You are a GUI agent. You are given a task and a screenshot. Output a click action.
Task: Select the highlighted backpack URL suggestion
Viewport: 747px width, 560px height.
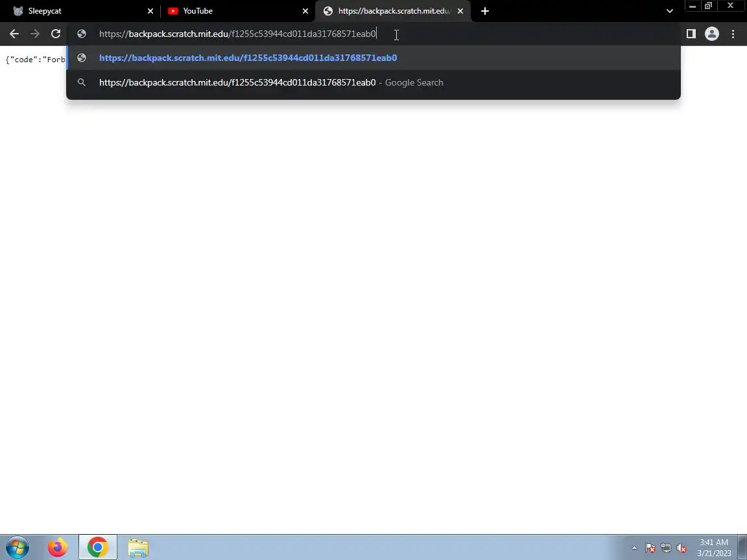tap(373, 58)
